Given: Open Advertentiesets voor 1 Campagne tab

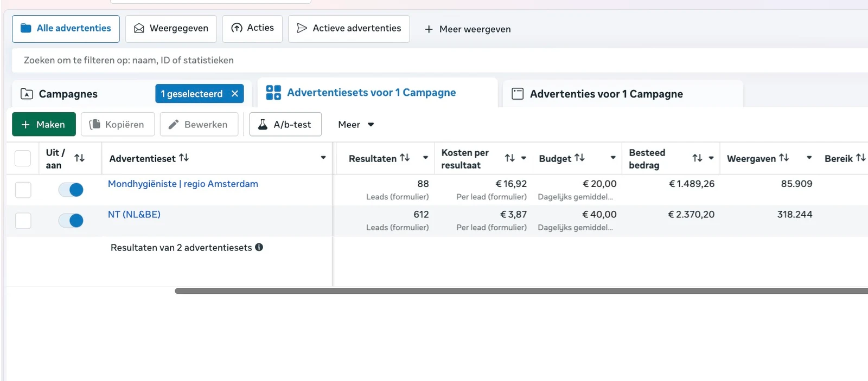Looking at the screenshot, I should (x=378, y=93).
